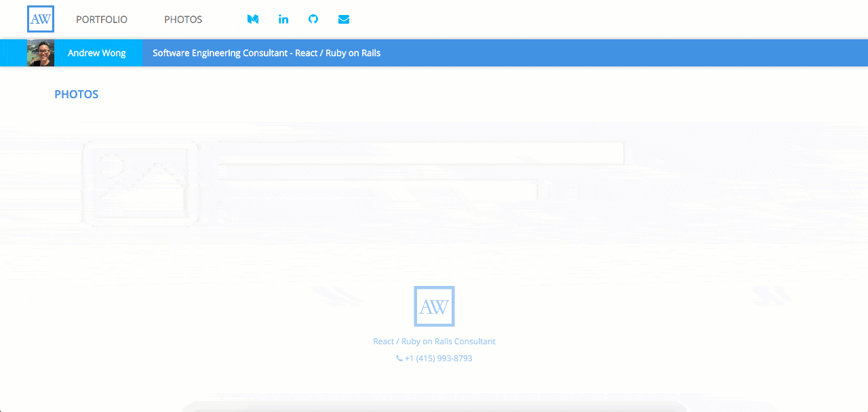Click the React / Ruby on Rails Consultant footer text
The height and width of the screenshot is (412, 868).
[x=434, y=341]
